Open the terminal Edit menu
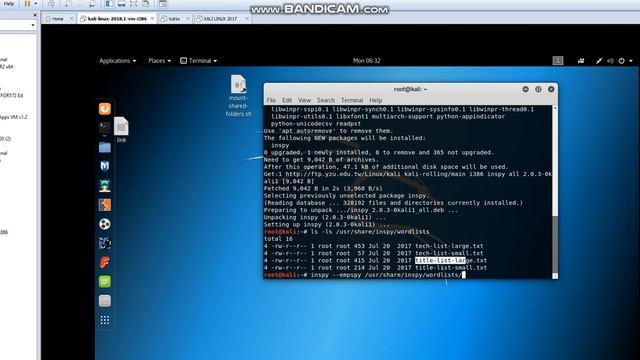640x360 pixels. (x=287, y=100)
